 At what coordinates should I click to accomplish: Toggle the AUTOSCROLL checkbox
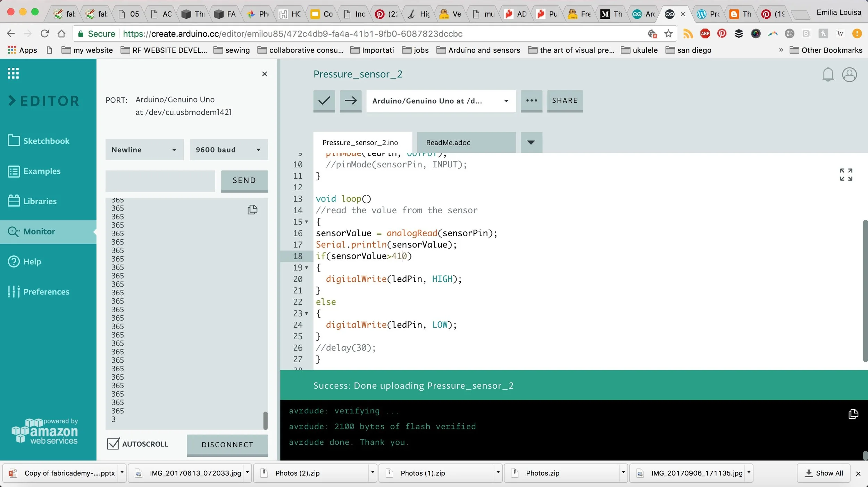pos(113,444)
